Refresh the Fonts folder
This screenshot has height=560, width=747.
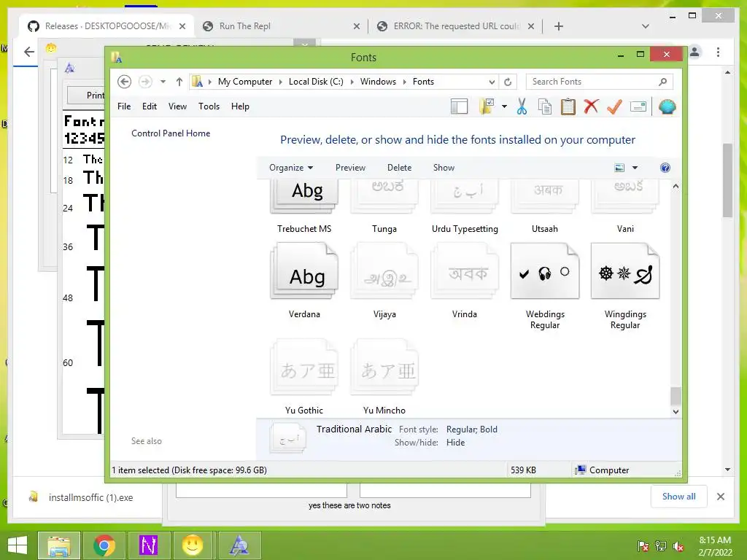click(508, 82)
